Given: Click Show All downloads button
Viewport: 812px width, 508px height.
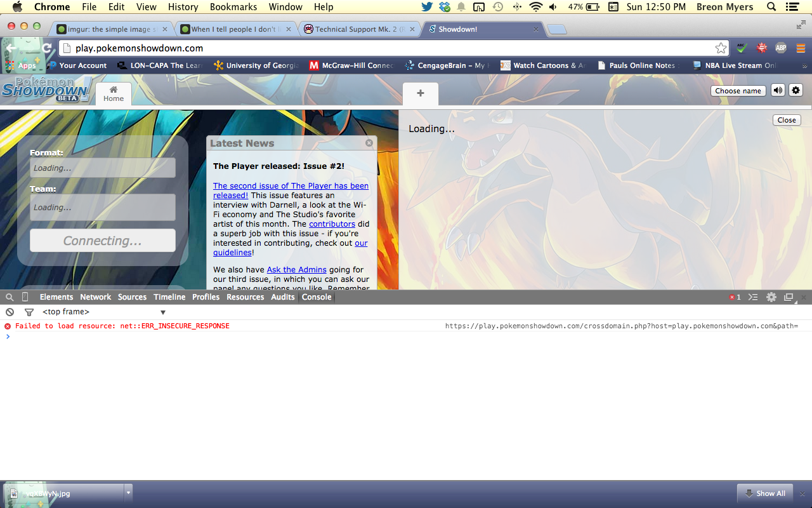Looking at the screenshot, I should pos(764,493).
